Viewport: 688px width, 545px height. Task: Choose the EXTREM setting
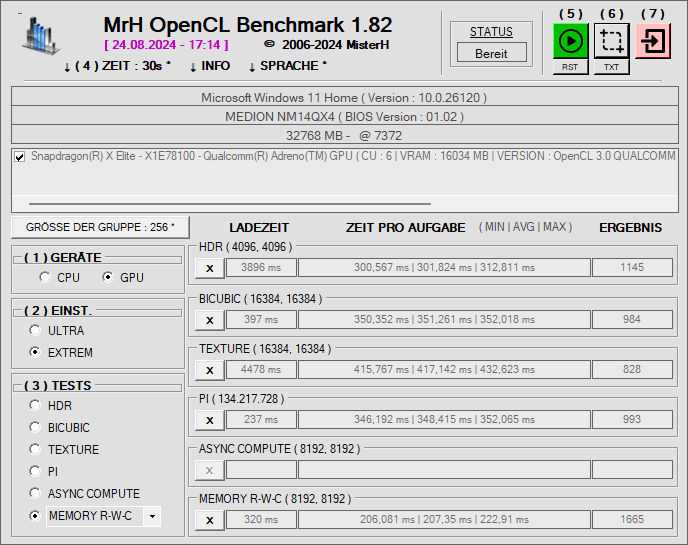click(x=35, y=352)
